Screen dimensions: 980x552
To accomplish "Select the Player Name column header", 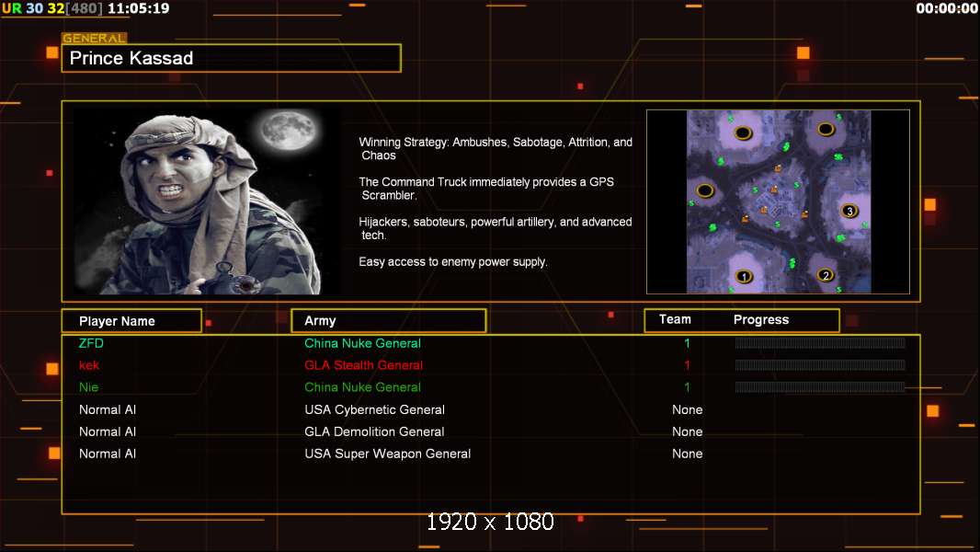I will click(x=131, y=321).
